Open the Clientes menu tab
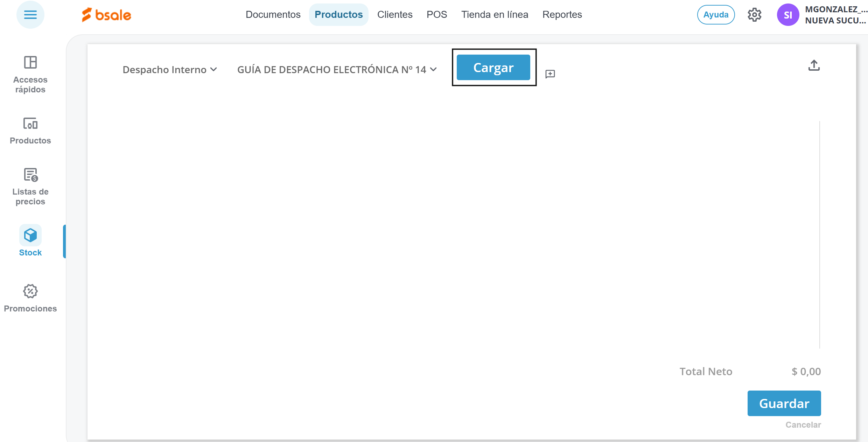The width and height of the screenshot is (868, 442). [395, 15]
